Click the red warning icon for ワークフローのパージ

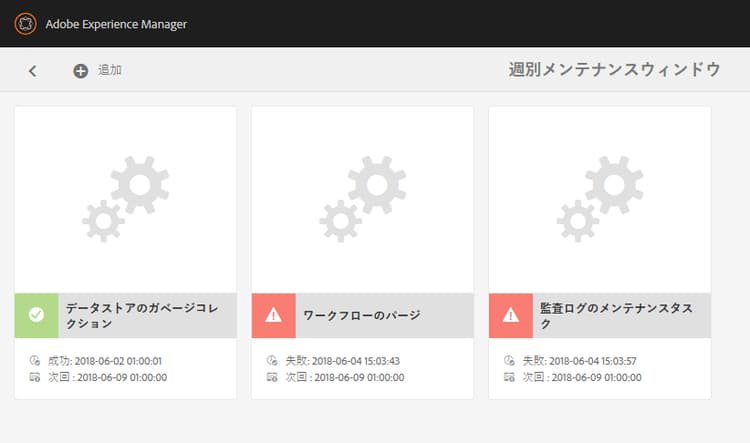pos(274,315)
